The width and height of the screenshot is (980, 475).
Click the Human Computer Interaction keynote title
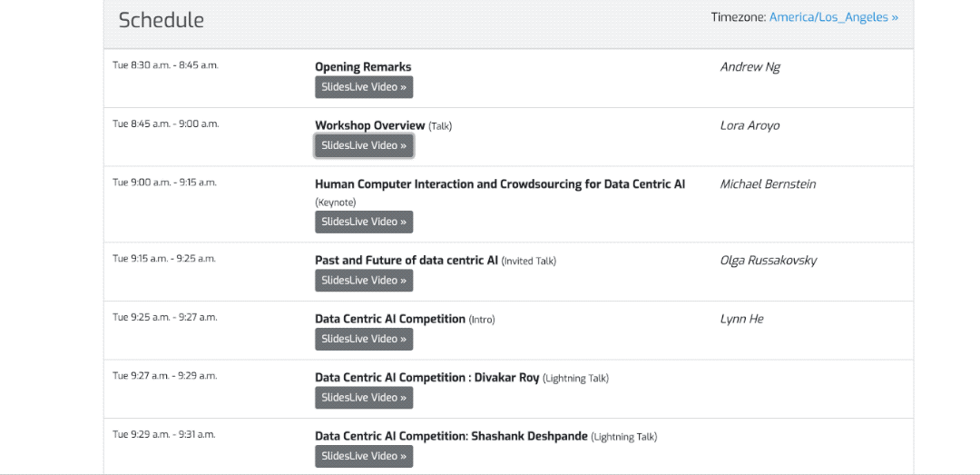(499, 184)
